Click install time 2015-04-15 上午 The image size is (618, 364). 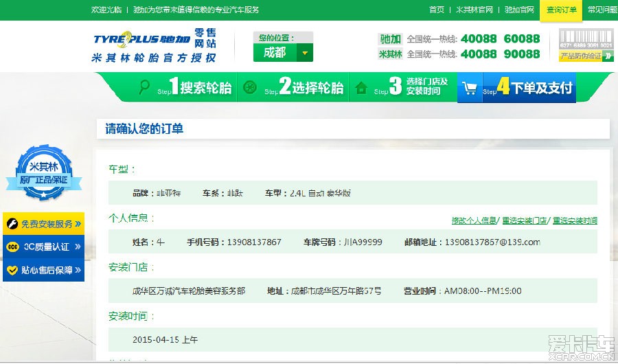tap(165, 339)
